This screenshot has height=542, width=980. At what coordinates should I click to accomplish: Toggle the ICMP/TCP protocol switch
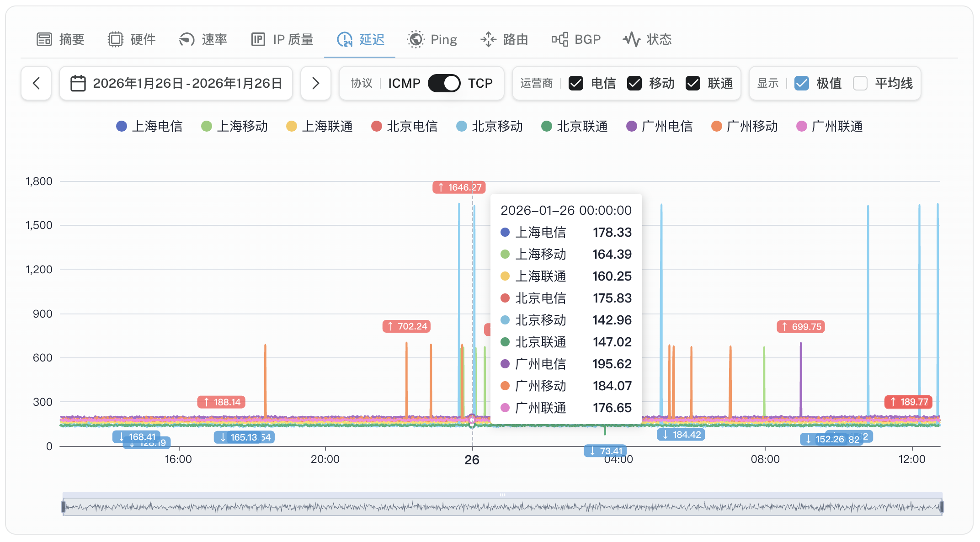tap(444, 83)
